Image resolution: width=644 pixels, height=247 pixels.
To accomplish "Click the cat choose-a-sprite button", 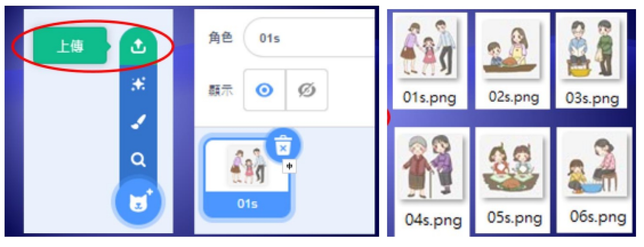I will point(138,202).
